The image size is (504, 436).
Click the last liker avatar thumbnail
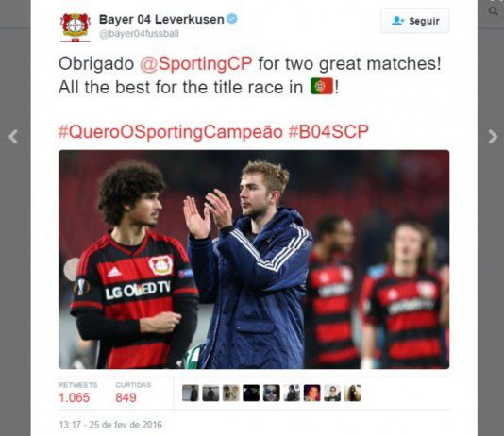352,393
